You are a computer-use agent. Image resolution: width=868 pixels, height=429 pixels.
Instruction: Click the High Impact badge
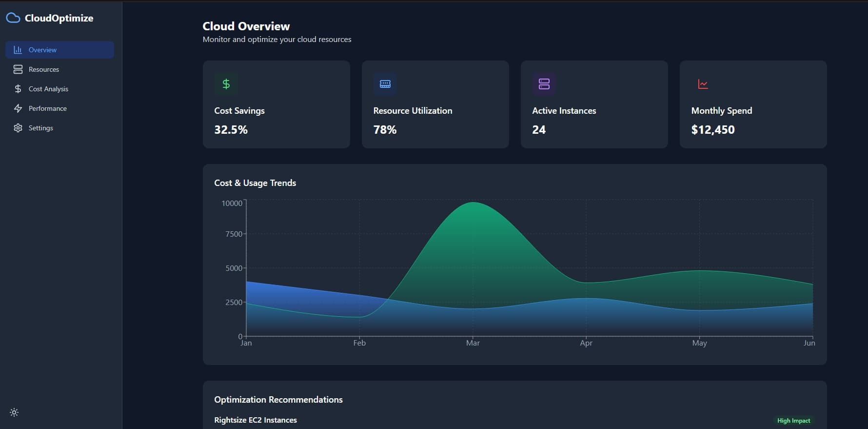tap(793, 421)
